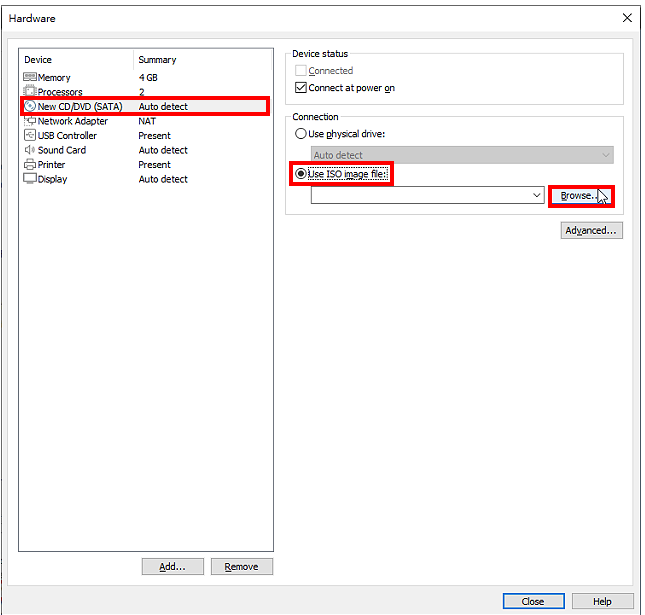This screenshot has width=645, height=615.
Task: Toggle Connect at power on checkbox
Action: 301,88
